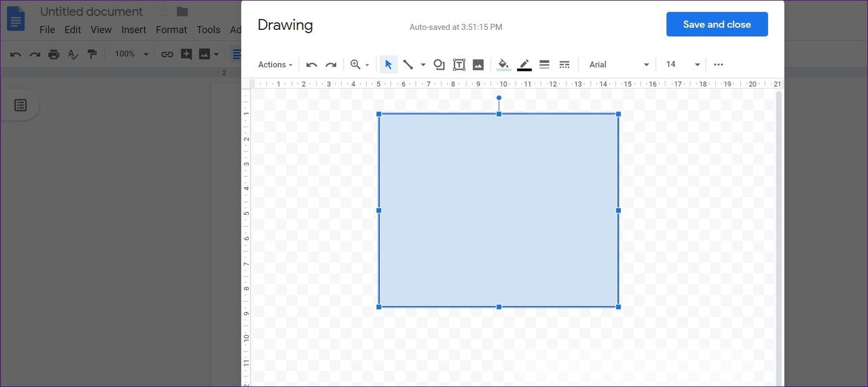Redo in the Docs main toolbar
This screenshot has height=387, width=868.
(x=35, y=54)
